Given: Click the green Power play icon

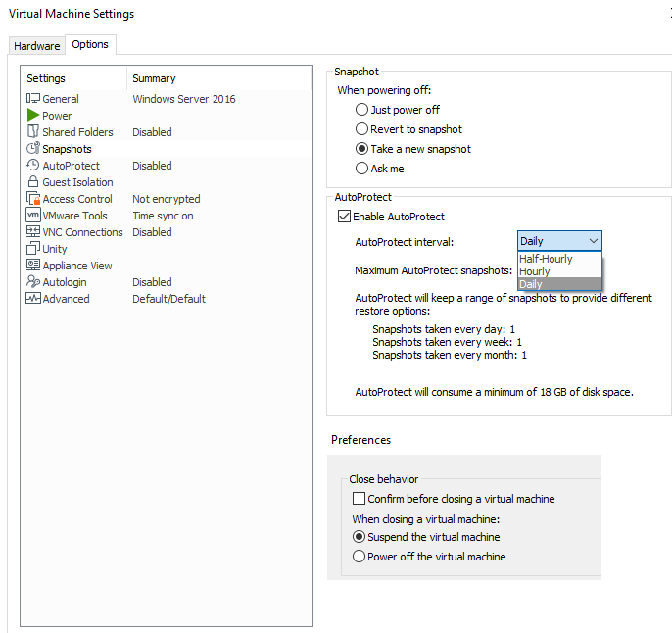Looking at the screenshot, I should (x=33, y=115).
